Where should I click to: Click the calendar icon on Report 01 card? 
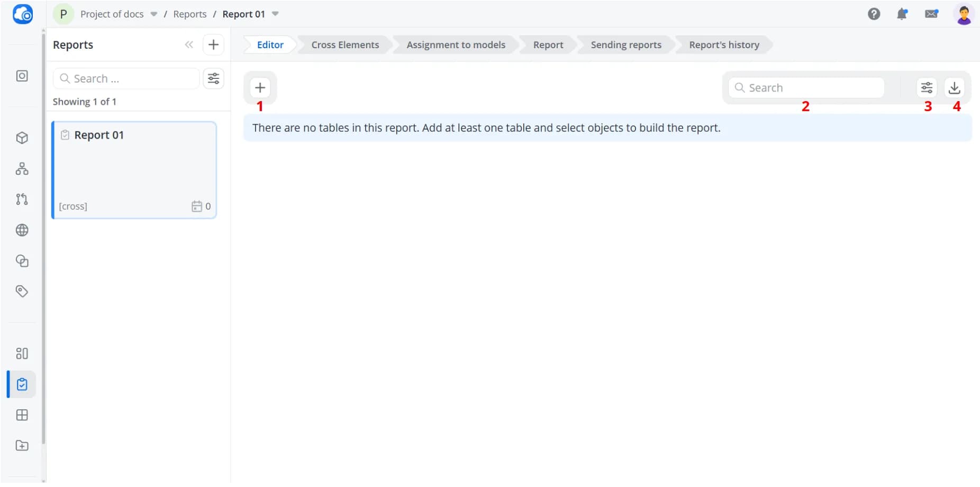[x=197, y=206]
